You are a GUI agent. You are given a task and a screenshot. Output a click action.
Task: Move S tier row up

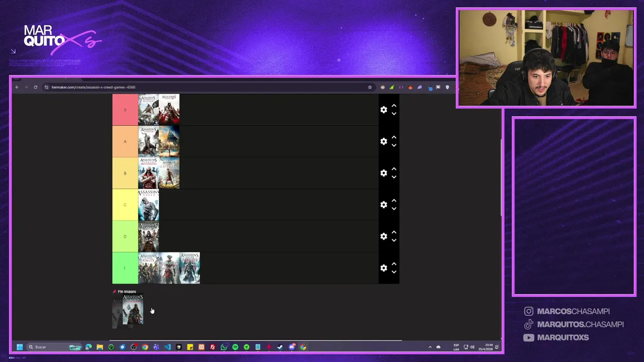394,106
